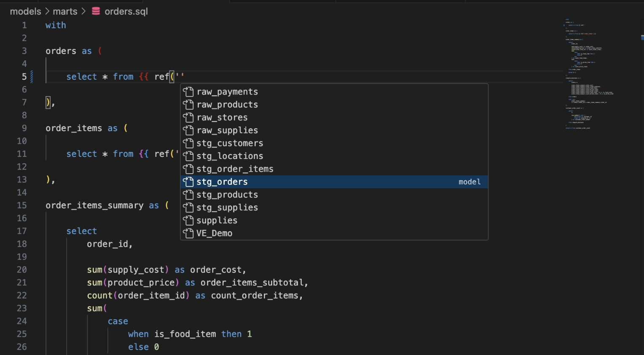Pick stg_locations completion entry

click(230, 156)
